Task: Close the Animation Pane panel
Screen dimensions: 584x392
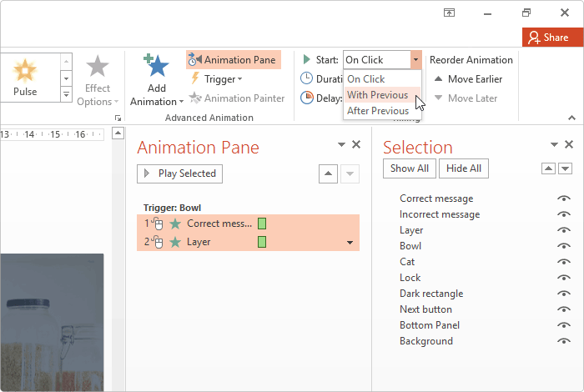Action: 356,145
